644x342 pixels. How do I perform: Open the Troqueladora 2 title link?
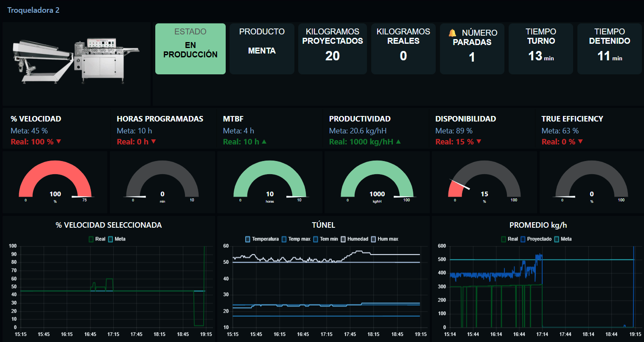point(33,10)
